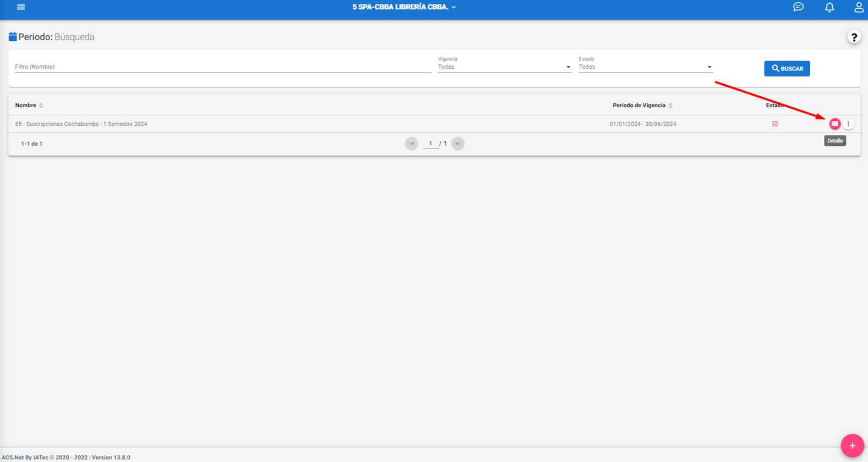Open the notifications bell
The height and width of the screenshot is (462, 868).
[829, 7]
